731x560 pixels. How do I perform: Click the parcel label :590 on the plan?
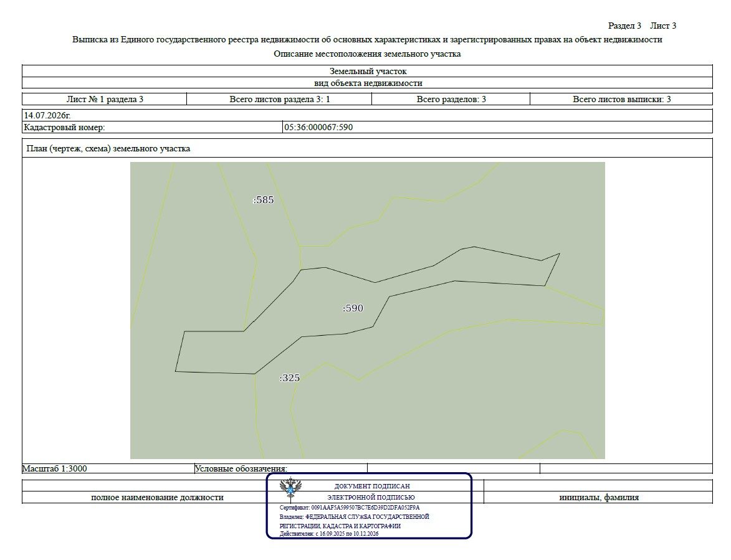point(353,308)
